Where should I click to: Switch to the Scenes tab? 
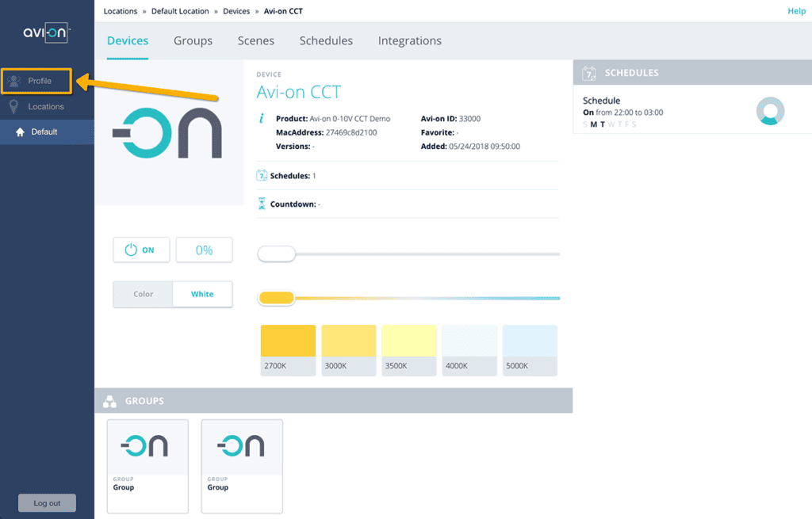pos(255,40)
